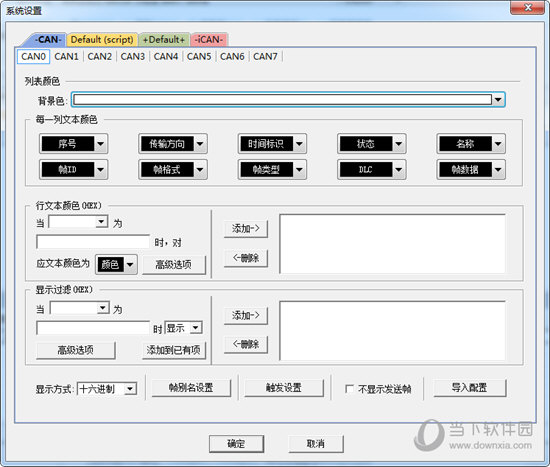Image resolution: width=550 pixels, height=467 pixels.
Task: Click the value input in 行文本颜色
Action: coord(93,242)
